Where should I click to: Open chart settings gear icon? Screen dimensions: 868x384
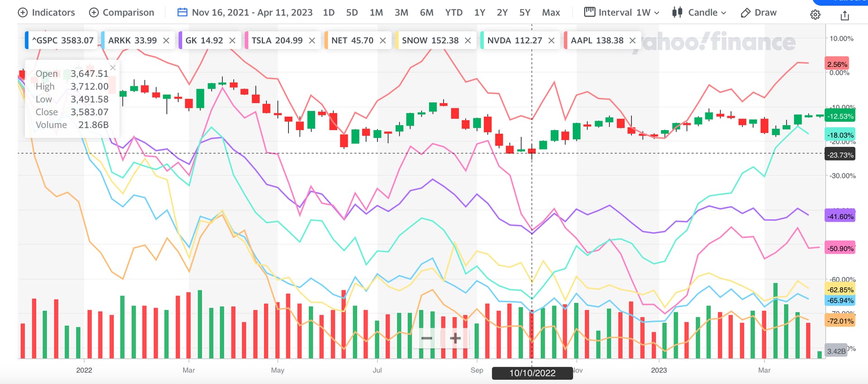tap(815, 15)
